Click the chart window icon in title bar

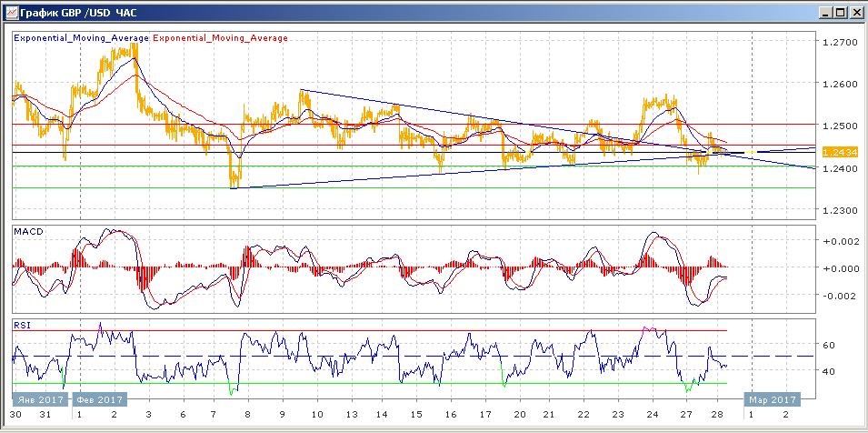click(11, 12)
